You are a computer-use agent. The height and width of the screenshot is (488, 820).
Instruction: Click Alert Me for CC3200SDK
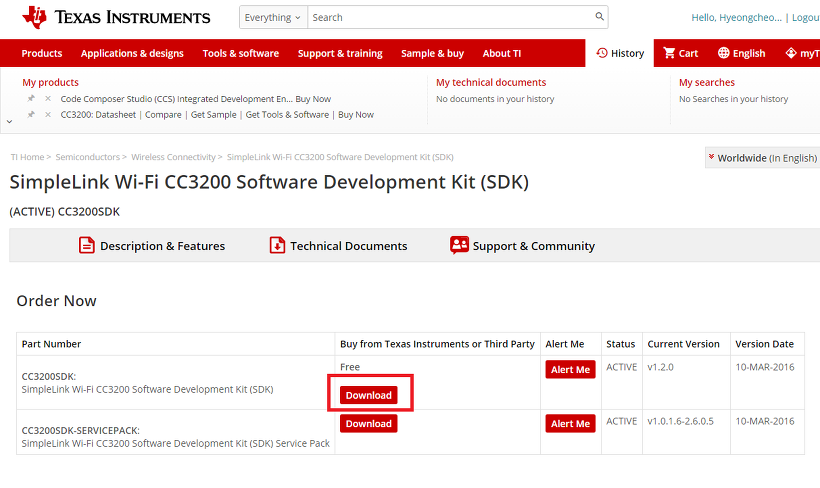click(x=570, y=369)
